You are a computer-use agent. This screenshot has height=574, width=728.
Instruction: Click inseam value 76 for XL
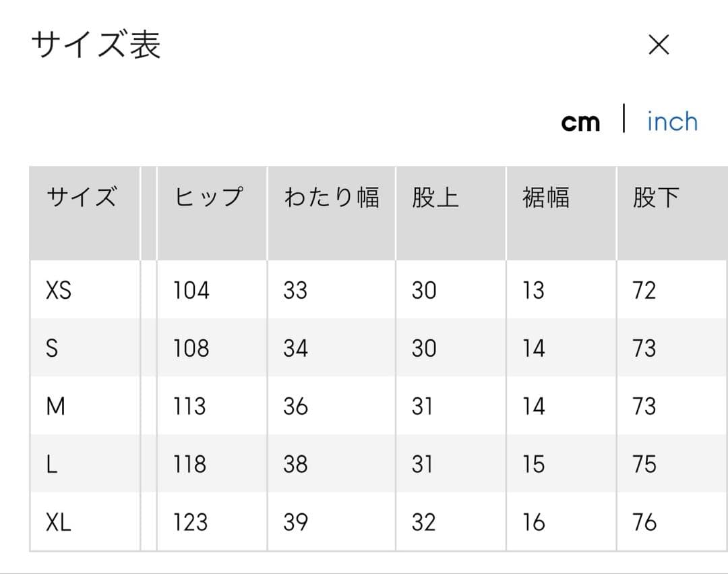click(x=644, y=523)
